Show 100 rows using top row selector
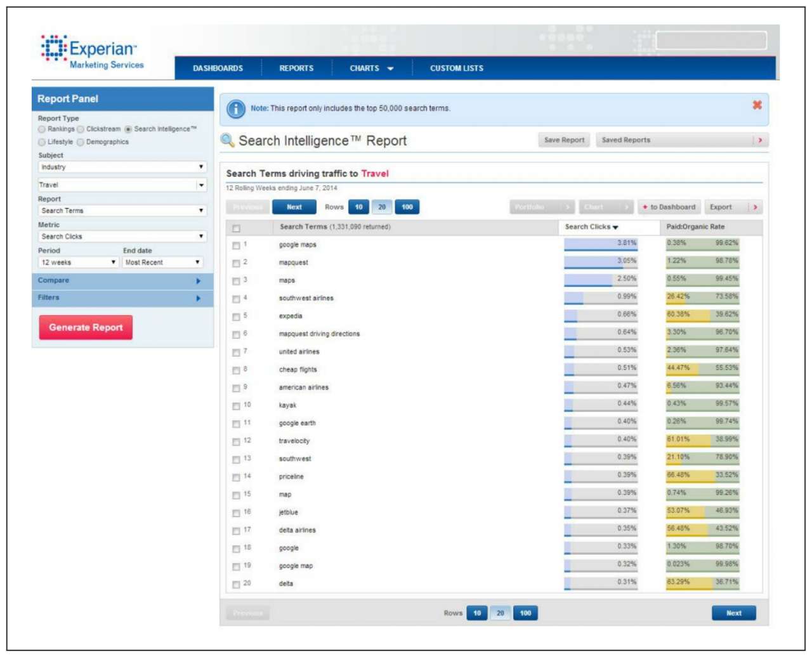This screenshot has width=812, height=657. point(407,207)
